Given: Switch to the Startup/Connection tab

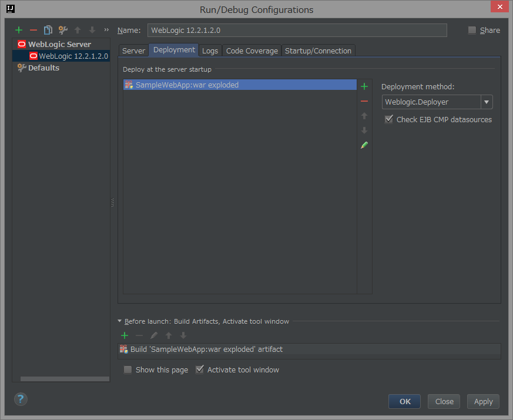Looking at the screenshot, I should tap(318, 51).
